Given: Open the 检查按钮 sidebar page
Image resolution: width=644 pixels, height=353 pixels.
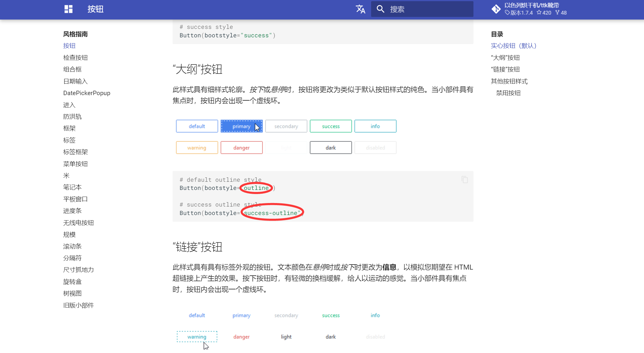Looking at the screenshot, I should [76, 57].
